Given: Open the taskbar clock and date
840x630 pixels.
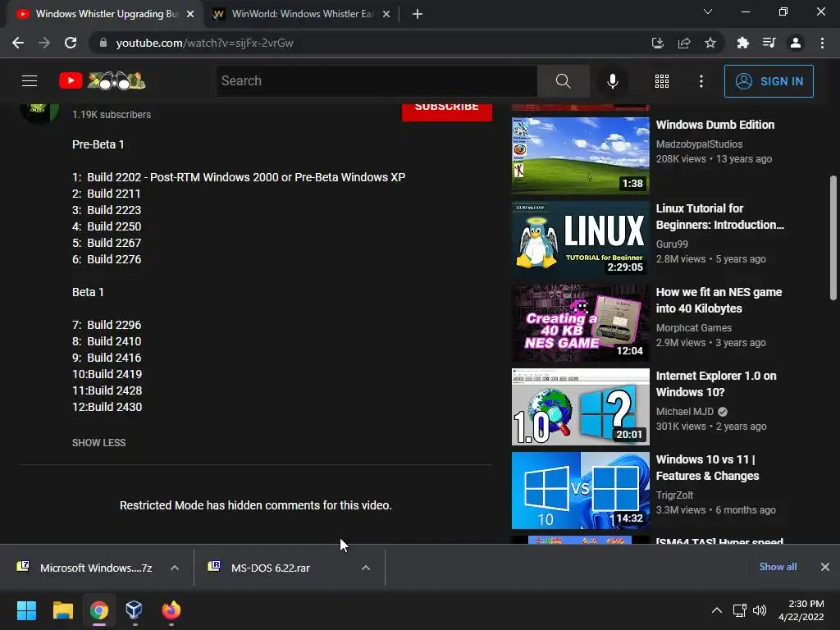Looking at the screenshot, I should [x=801, y=610].
